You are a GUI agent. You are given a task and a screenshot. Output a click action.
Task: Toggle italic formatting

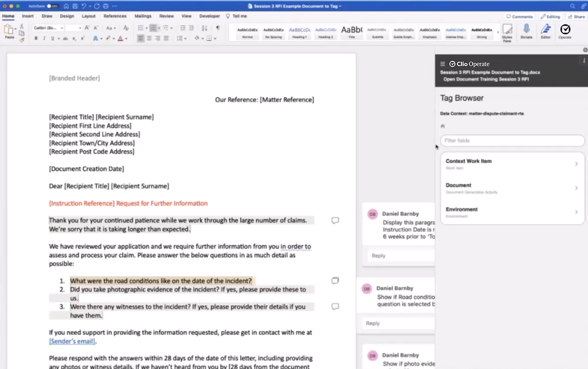point(44,39)
